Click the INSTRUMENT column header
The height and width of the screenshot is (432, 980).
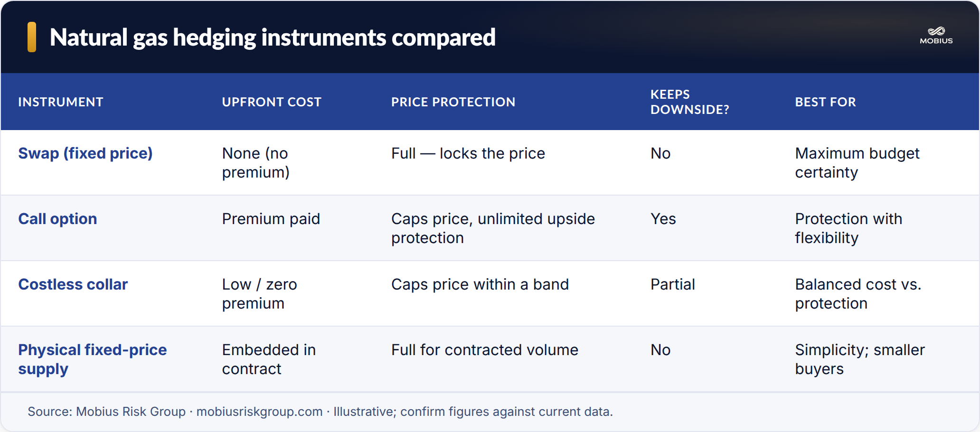[x=61, y=102]
